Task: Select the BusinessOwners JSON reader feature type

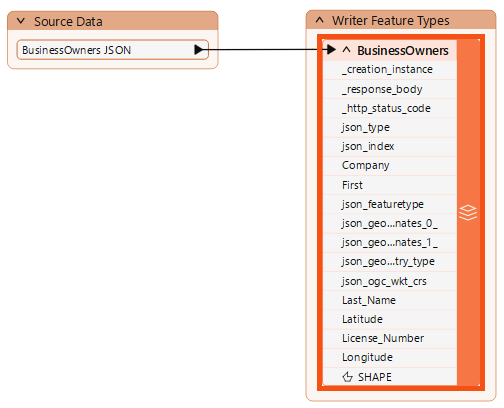Action: (x=113, y=50)
